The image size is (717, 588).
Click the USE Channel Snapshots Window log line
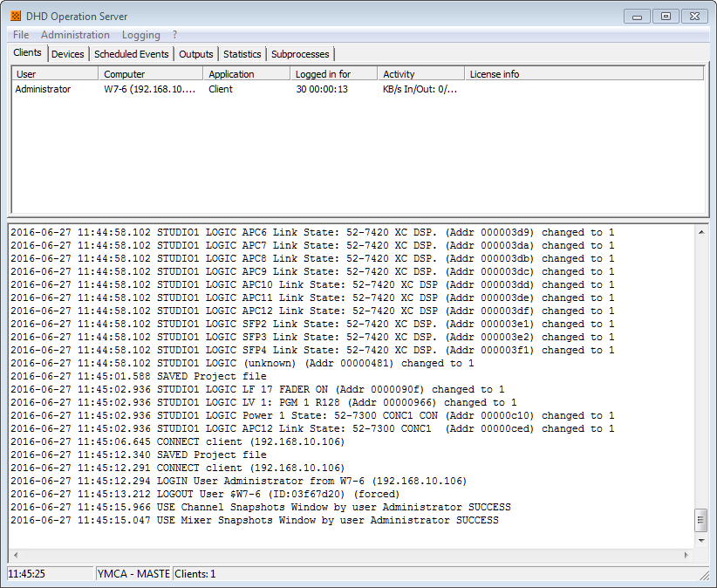coord(261,508)
